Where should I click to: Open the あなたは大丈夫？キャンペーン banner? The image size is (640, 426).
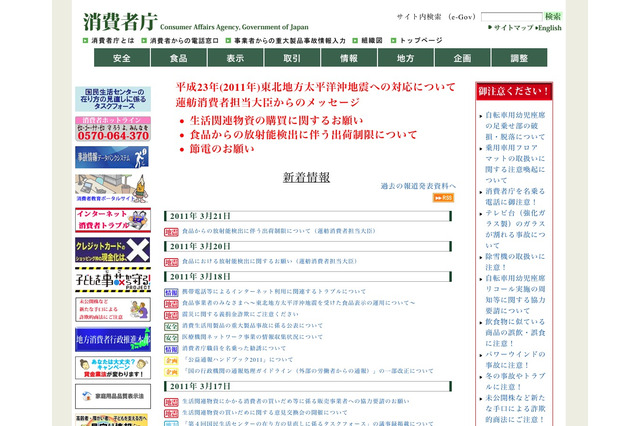(x=113, y=368)
